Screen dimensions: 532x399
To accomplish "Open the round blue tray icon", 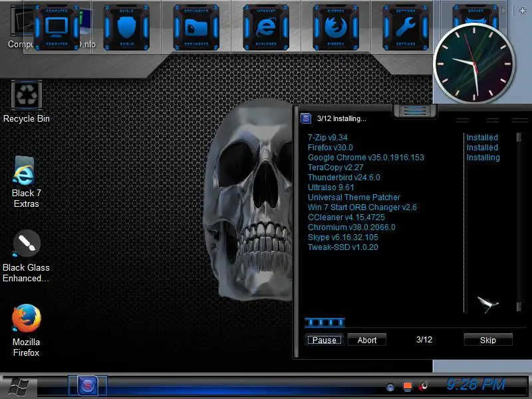I will pyautogui.click(x=390, y=387).
